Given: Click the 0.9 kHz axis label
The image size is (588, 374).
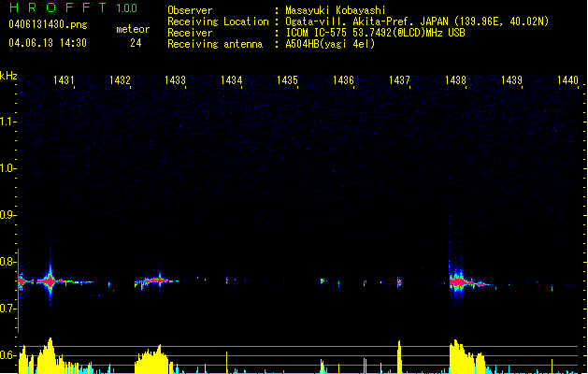Looking at the screenshot, I should tap(7, 215).
